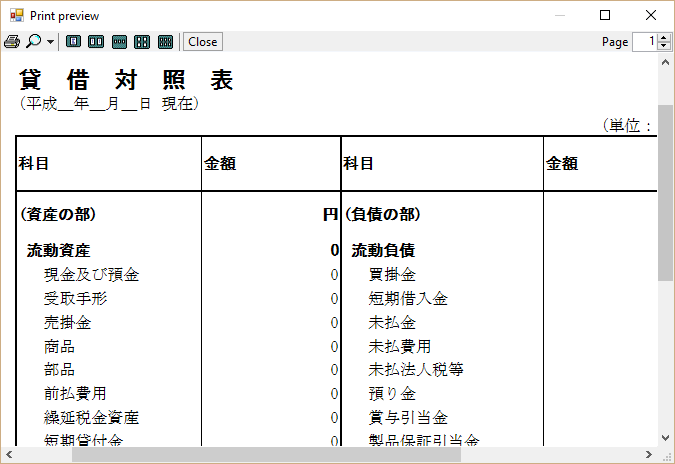This screenshot has width=675, height=464.
Task: Click the vertical scrollbar thumb
Action: tap(666, 192)
